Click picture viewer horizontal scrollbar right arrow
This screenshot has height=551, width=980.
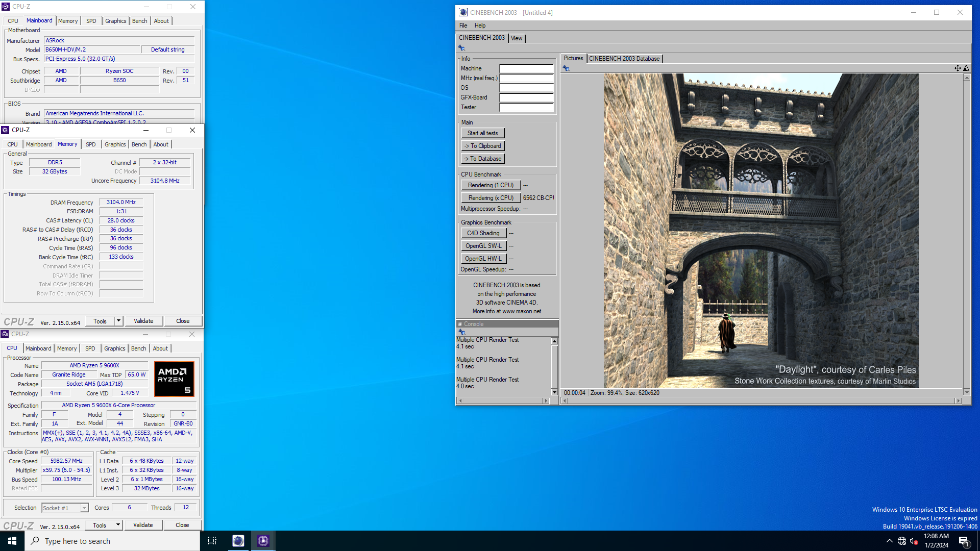pyautogui.click(x=958, y=401)
